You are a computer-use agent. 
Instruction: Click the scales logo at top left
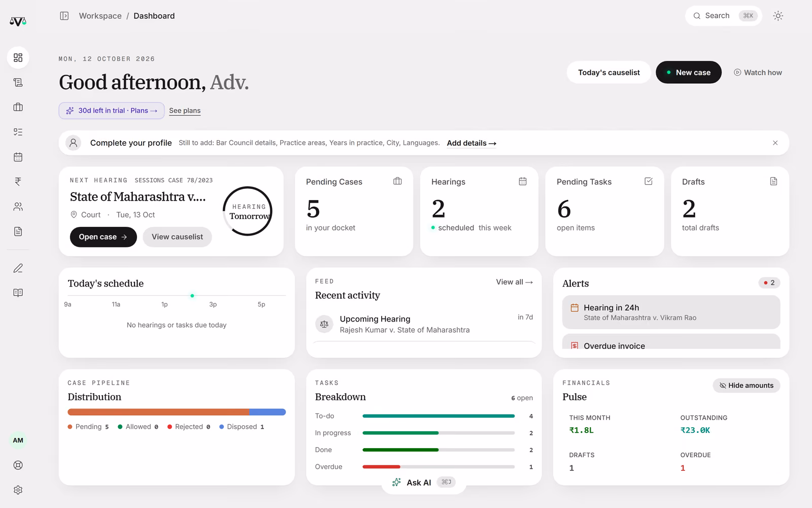(18, 21)
